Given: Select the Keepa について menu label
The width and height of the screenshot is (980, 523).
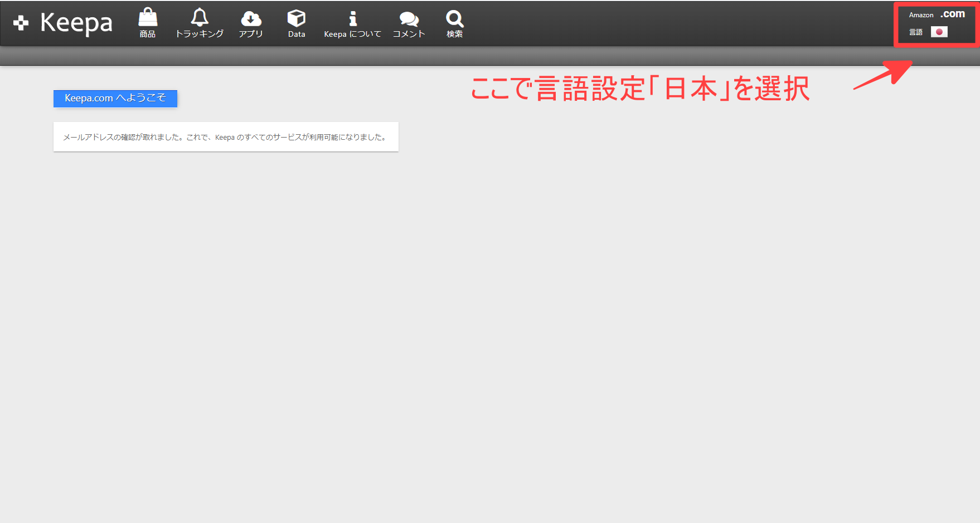Looking at the screenshot, I should (353, 34).
